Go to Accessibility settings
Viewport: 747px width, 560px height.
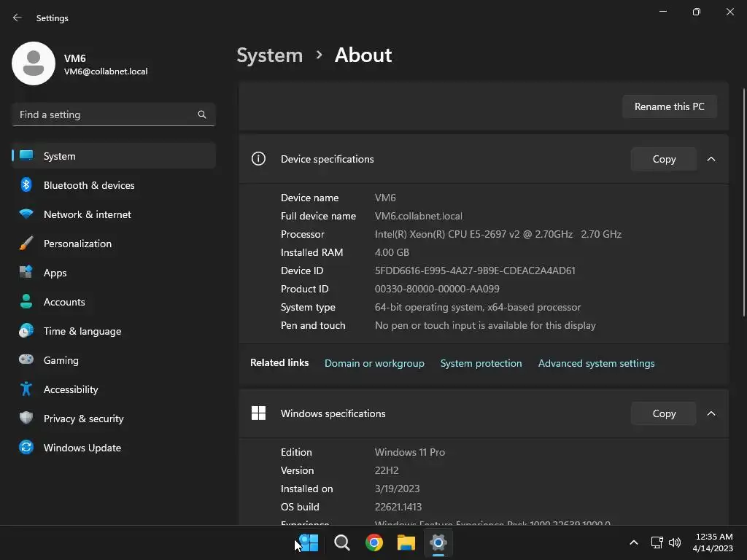tap(113, 389)
